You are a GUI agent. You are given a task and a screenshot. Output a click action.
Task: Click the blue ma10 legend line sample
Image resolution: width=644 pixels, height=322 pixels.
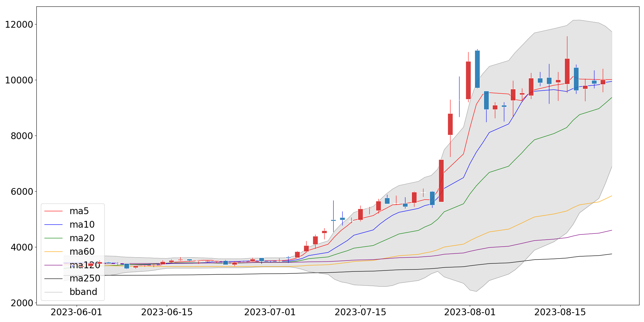click(x=53, y=225)
